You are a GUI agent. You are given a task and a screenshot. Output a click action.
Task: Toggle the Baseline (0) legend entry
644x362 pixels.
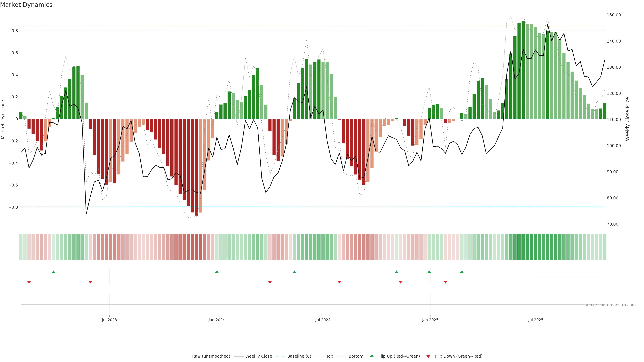[x=299, y=356]
